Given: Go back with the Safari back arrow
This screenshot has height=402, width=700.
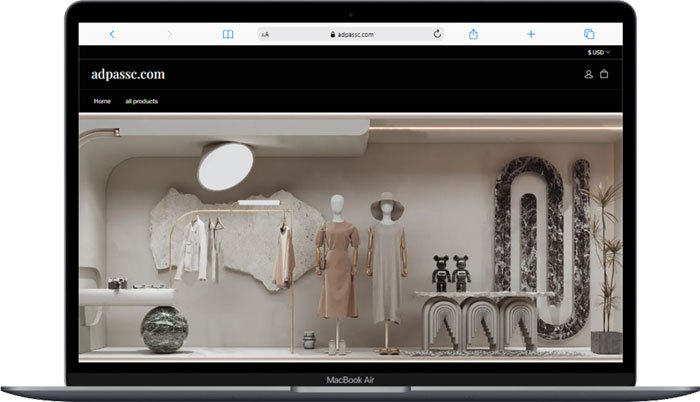Looking at the screenshot, I should [112, 34].
